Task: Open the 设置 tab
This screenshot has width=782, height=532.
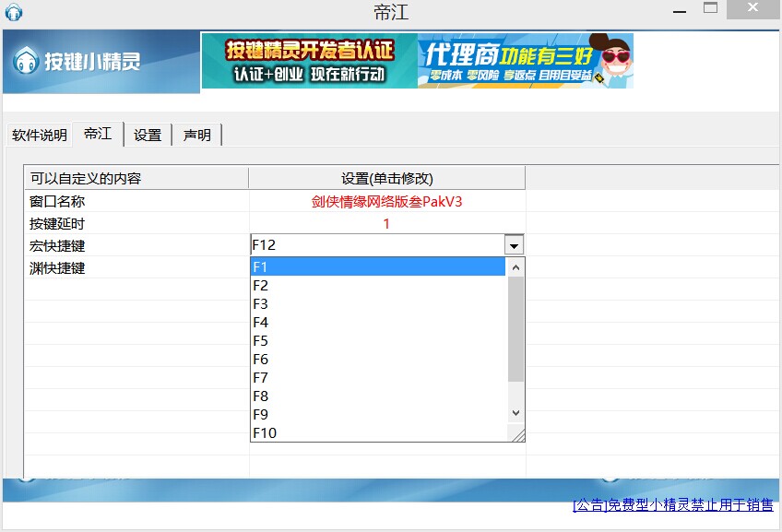Action: pyautogui.click(x=148, y=135)
